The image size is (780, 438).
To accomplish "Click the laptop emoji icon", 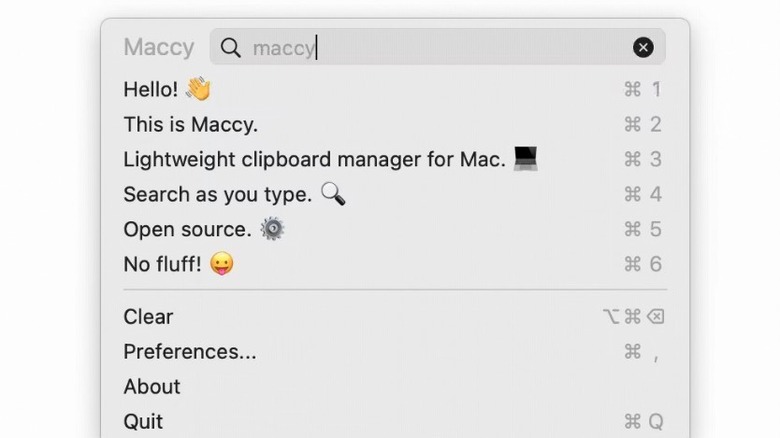I will [526, 158].
